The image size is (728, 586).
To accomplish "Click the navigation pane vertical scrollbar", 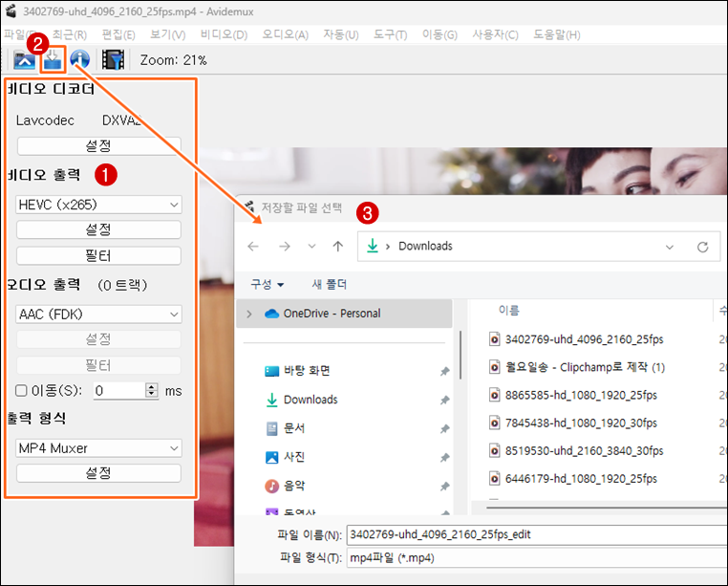I will [x=460, y=355].
